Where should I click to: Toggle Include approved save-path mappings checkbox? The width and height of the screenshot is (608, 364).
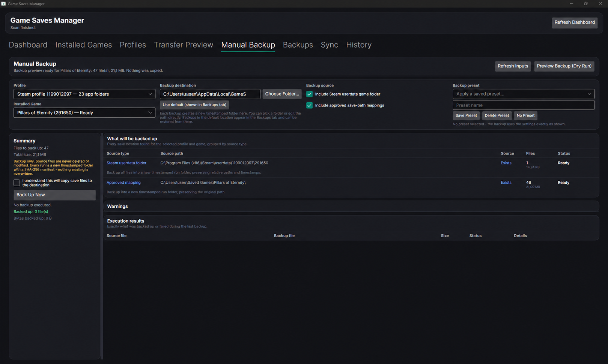[x=309, y=105]
